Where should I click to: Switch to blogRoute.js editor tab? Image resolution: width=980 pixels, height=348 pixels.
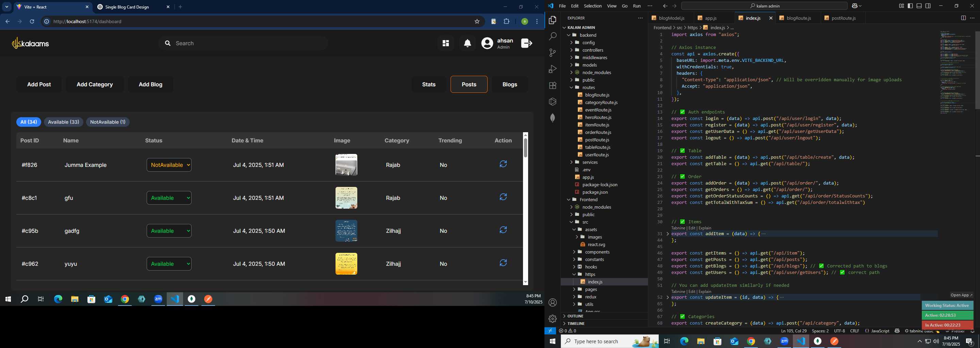(799, 18)
